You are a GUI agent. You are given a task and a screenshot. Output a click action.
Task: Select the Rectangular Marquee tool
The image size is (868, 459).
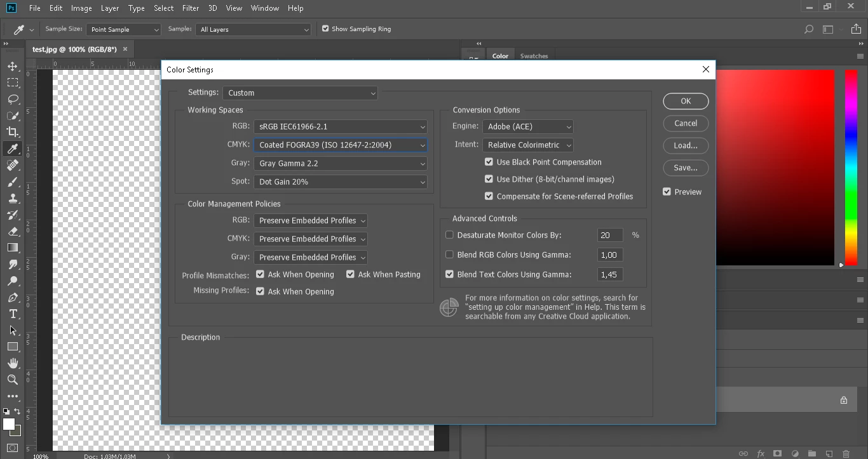point(13,83)
